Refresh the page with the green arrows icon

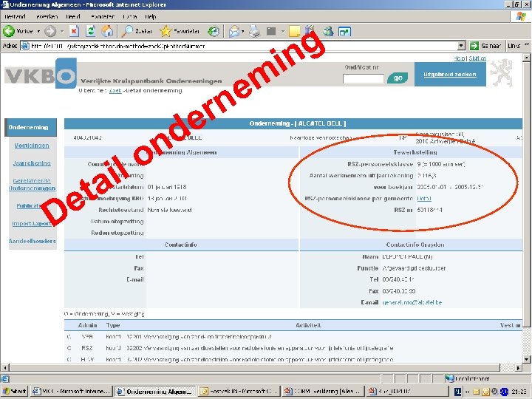(x=91, y=31)
